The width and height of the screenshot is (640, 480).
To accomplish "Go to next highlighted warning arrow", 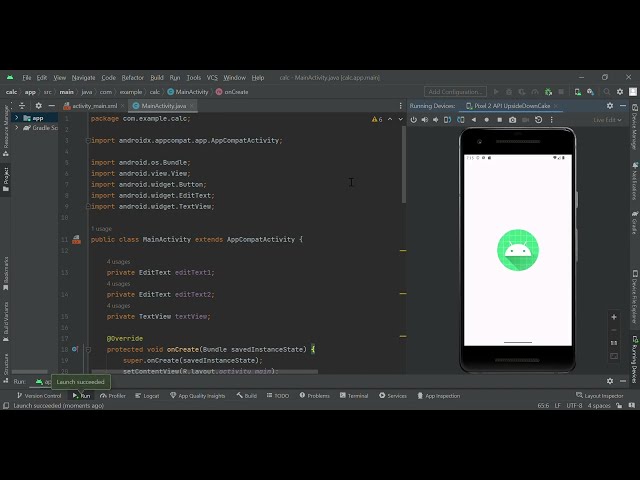I will click(x=400, y=119).
